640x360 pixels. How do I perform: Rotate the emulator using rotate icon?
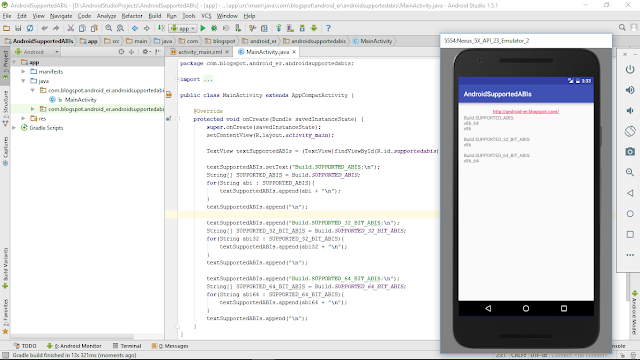630,131
